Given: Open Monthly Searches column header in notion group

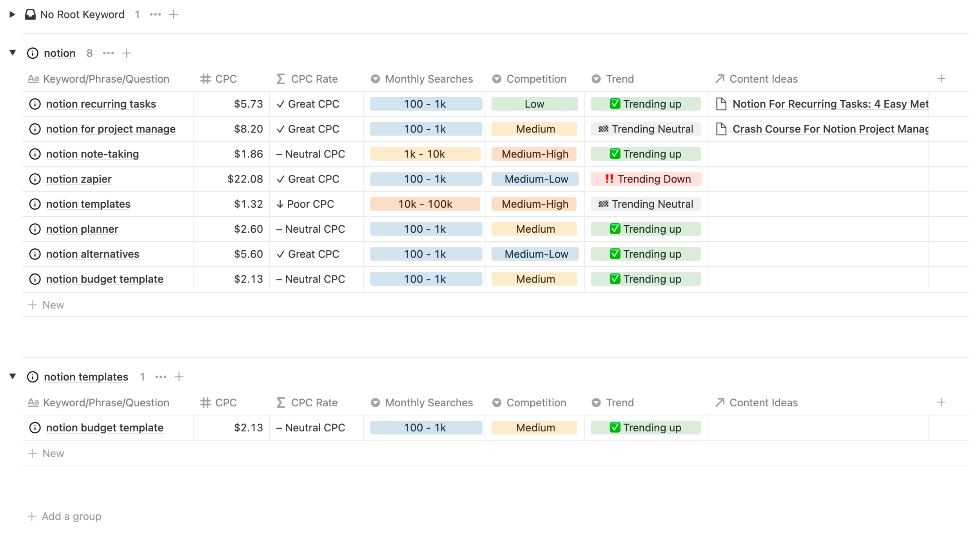Looking at the screenshot, I should 422,79.
